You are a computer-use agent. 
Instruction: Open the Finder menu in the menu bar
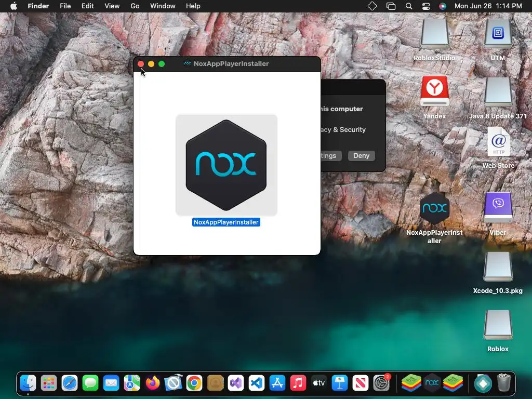coord(38,6)
